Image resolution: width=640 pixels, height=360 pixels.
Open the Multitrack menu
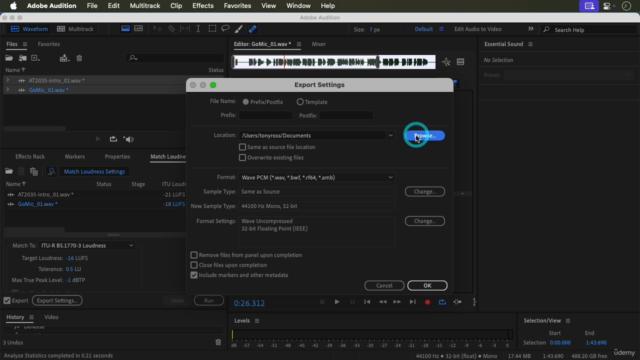pyautogui.click(x=144, y=6)
